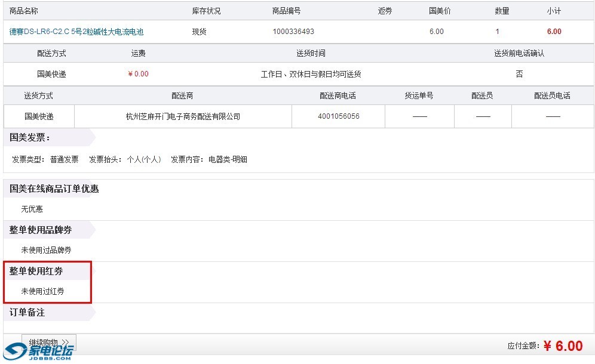The image size is (595, 364).
Task: Click the 继续购物 button
Action: (x=49, y=343)
